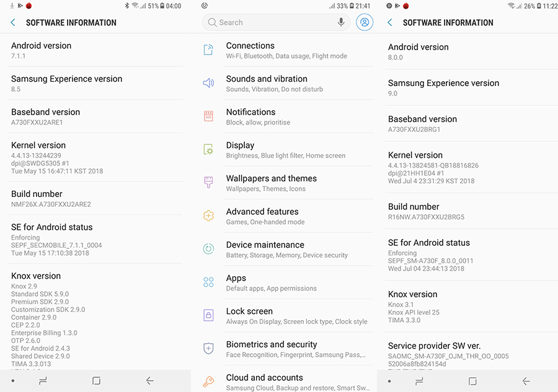Open the Apps settings entry

coord(285,282)
